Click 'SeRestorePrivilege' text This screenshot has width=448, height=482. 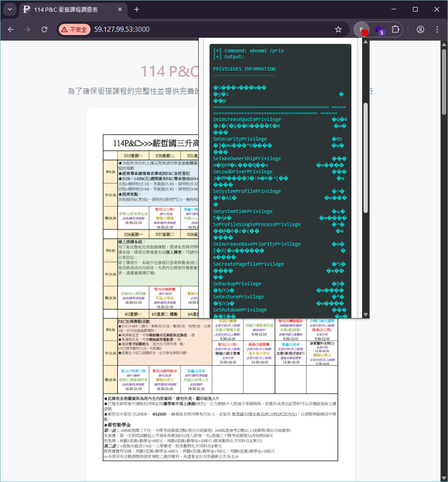click(x=238, y=297)
